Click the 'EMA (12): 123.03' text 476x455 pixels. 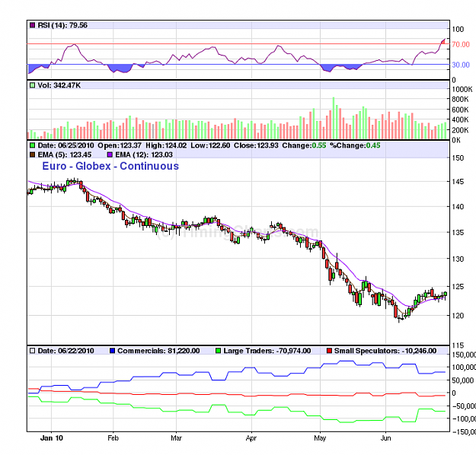point(144,154)
